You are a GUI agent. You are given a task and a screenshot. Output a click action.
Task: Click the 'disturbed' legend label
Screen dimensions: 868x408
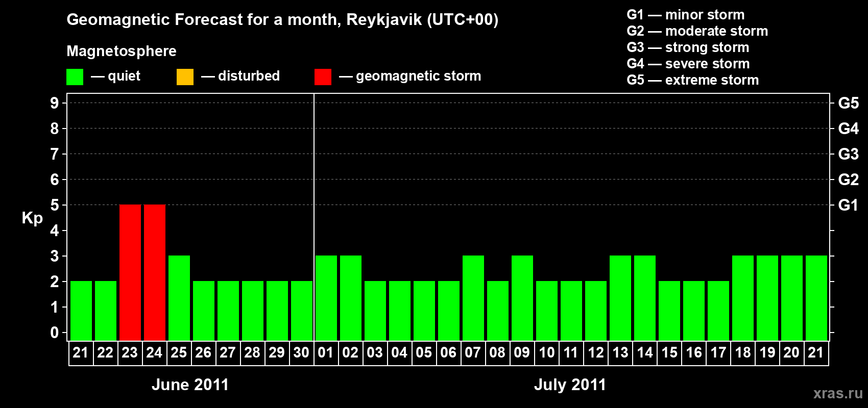tap(249, 76)
